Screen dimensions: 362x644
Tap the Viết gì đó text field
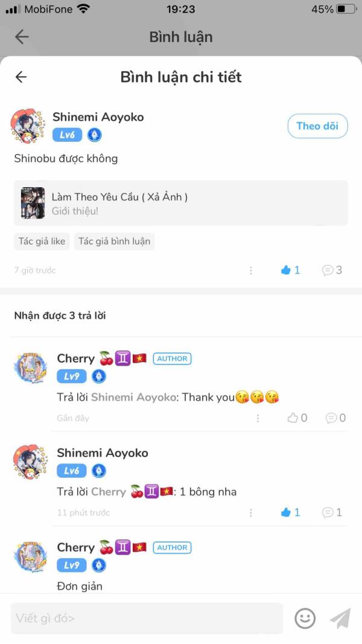pyautogui.click(x=147, y=618)
